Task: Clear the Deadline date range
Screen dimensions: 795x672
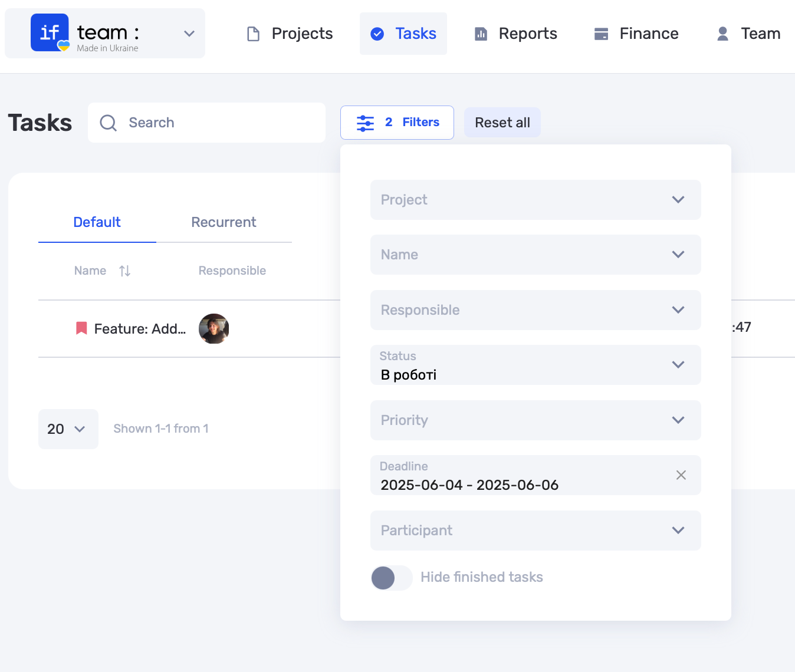Action: [681, 475]
